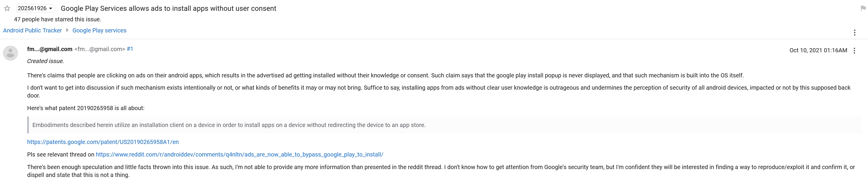Open the issue-level three-dot menu
The image size is (868, 186).
coord(854,32)
